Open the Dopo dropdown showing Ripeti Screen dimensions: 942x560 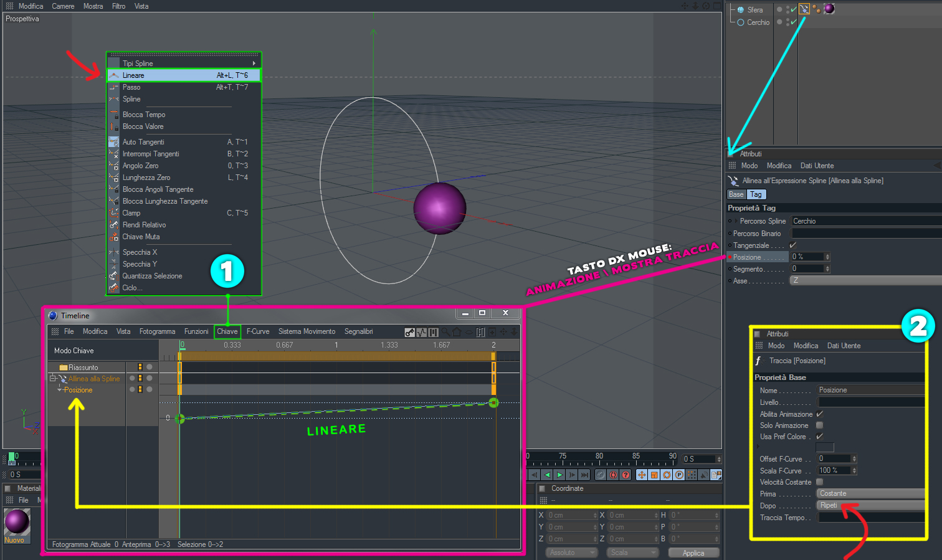[x=870, y=505]
